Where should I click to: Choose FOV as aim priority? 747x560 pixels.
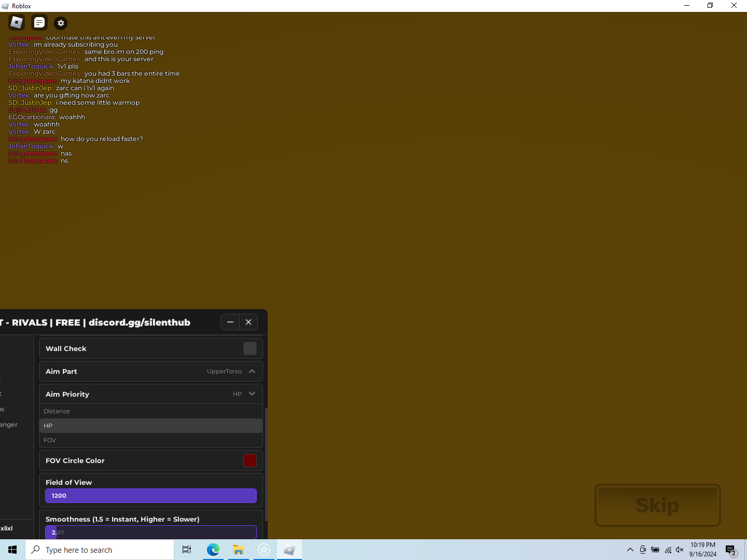[151, 440]
